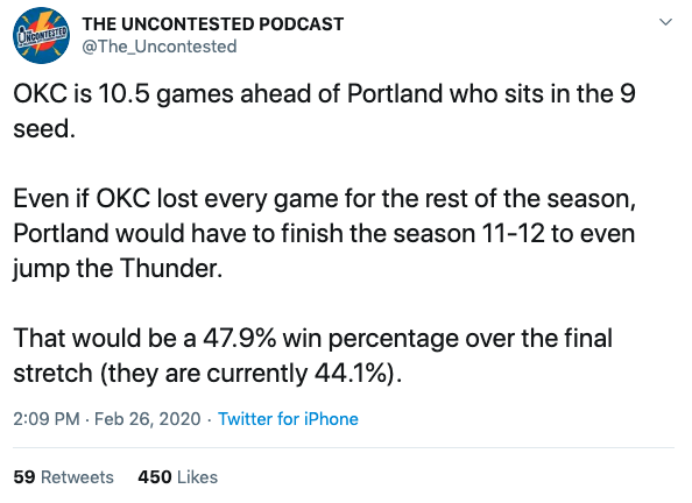The image size is (692, 503).
Task: Open the Retweets label list
Action: (x=77, y=477)
